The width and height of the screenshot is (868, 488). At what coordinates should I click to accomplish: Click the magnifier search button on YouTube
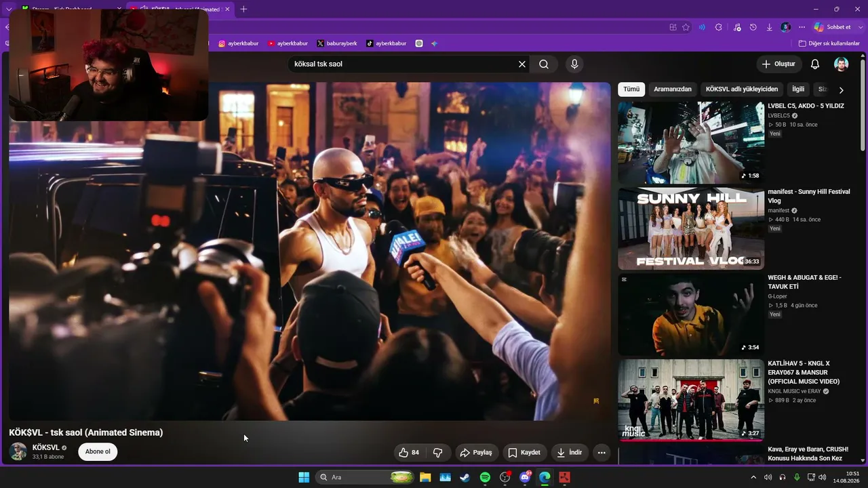pos(544,64)
